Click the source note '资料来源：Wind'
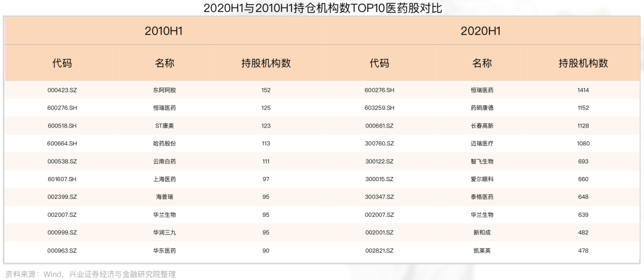 pos(32,274)
